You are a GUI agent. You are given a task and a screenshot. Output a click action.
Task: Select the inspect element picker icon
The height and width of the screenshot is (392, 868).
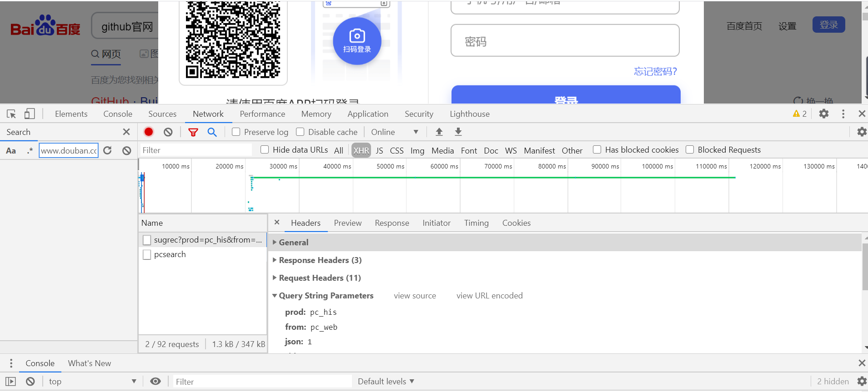pos(11,114)
